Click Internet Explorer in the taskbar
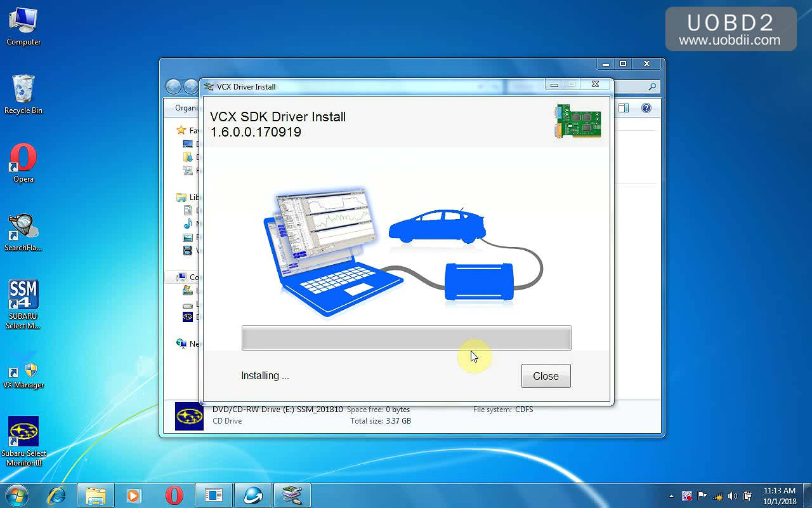Image resolution: width=812 pixels, height=508 pixels. 57,495
